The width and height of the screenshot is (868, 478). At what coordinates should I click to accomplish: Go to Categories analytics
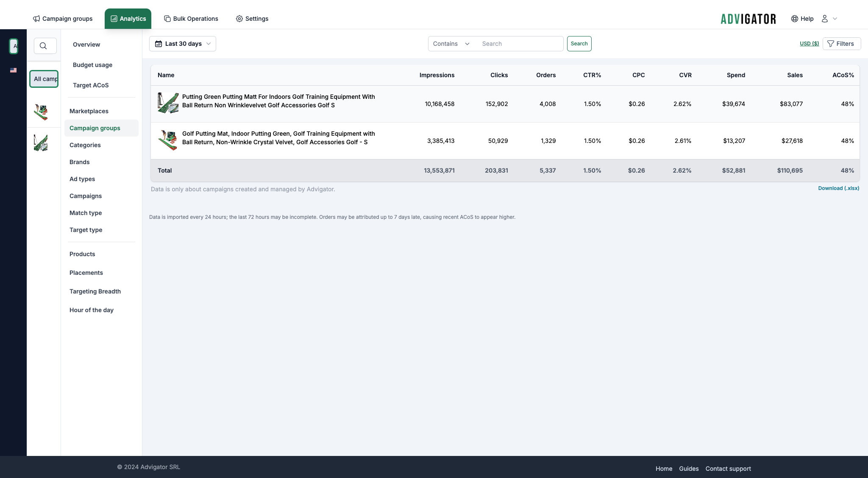coord(85,145)
